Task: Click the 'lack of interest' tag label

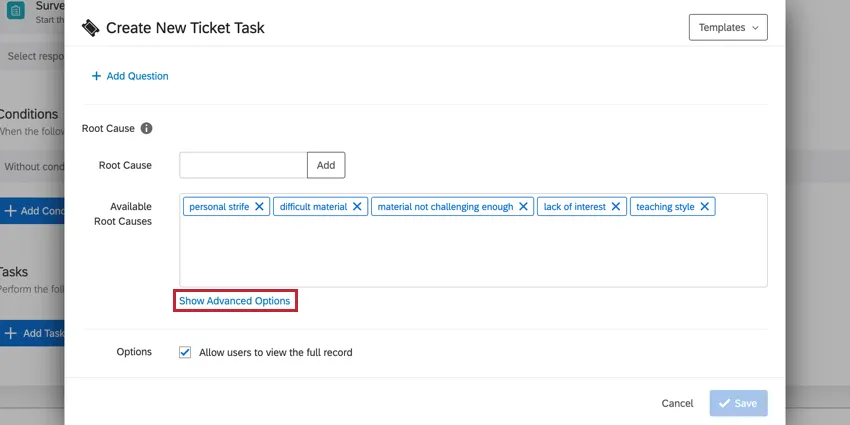Action: [574, 207]
